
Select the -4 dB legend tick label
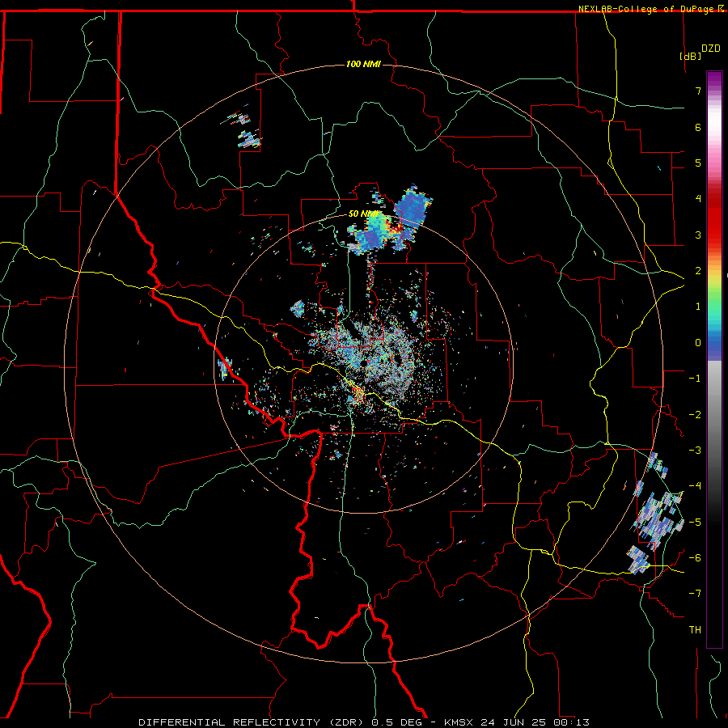[x=695, y=486]
